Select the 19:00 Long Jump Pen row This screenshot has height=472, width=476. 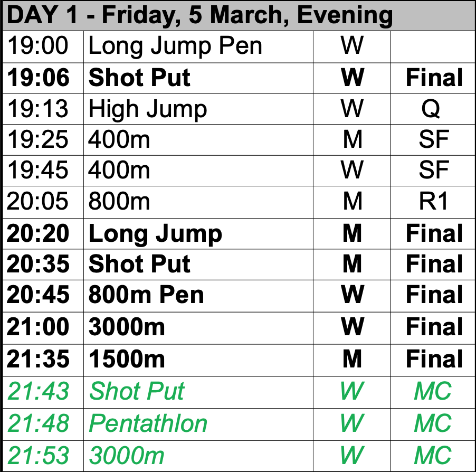click(x=239, y=47)
